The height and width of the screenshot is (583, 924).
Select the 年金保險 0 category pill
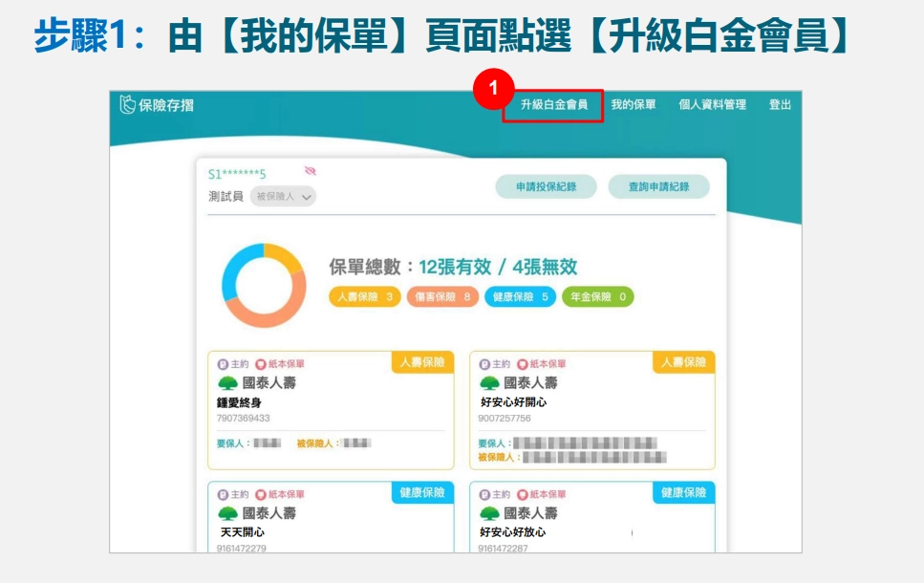(x=598, y=297)
